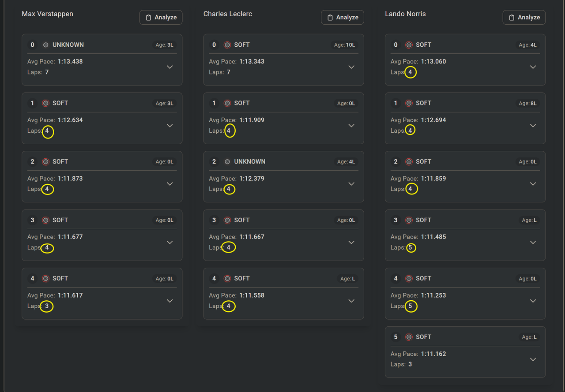Click the soft tyre icon in Leclerc stint 0
Screen dimensions: 565x392
227,45
